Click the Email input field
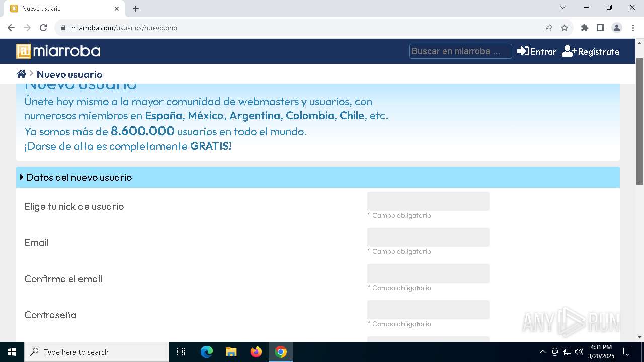 (428, 237)
